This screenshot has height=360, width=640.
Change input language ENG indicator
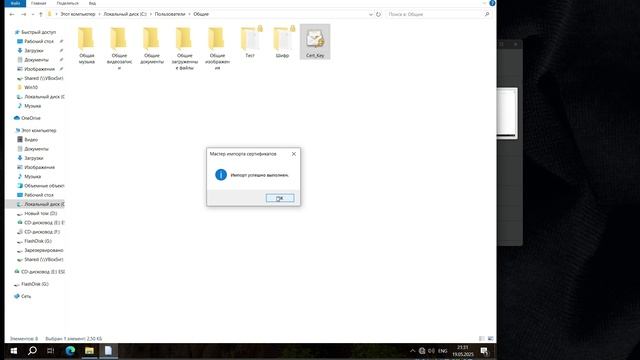(x=442, y=351)
